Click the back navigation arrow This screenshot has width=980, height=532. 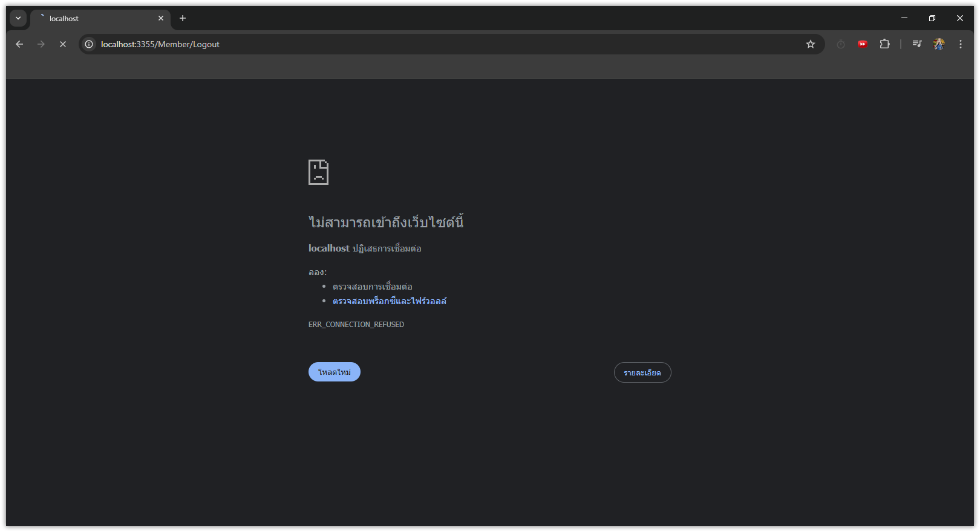19,44
